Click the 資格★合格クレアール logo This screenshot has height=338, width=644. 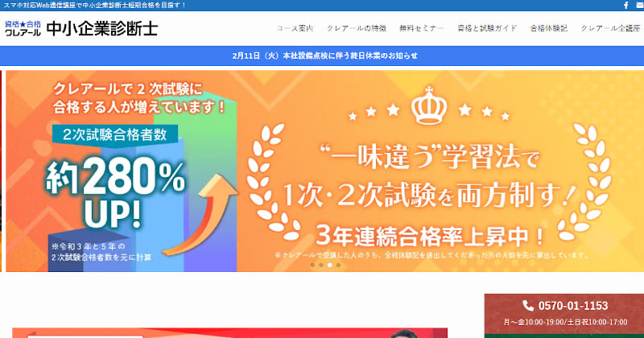coord(23,28)
